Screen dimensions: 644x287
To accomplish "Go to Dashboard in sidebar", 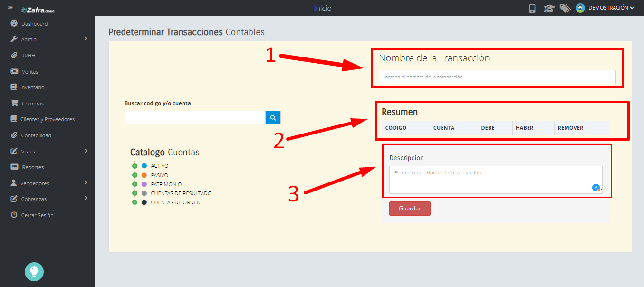I will coord(34,24).
